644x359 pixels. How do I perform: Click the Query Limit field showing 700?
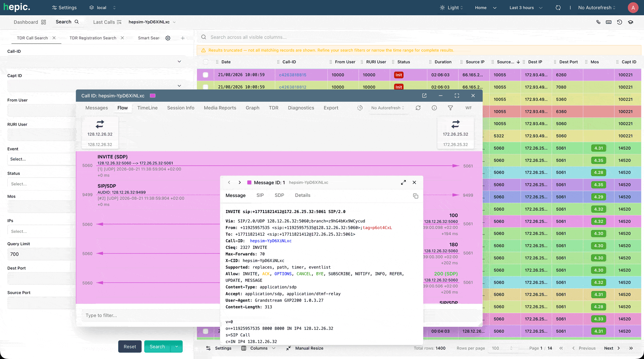click(42, 254)
